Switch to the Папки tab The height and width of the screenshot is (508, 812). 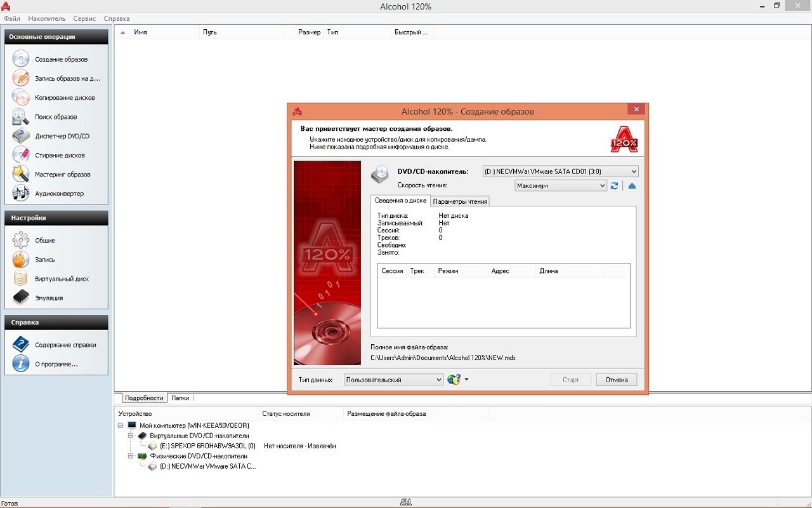[180, 398]
